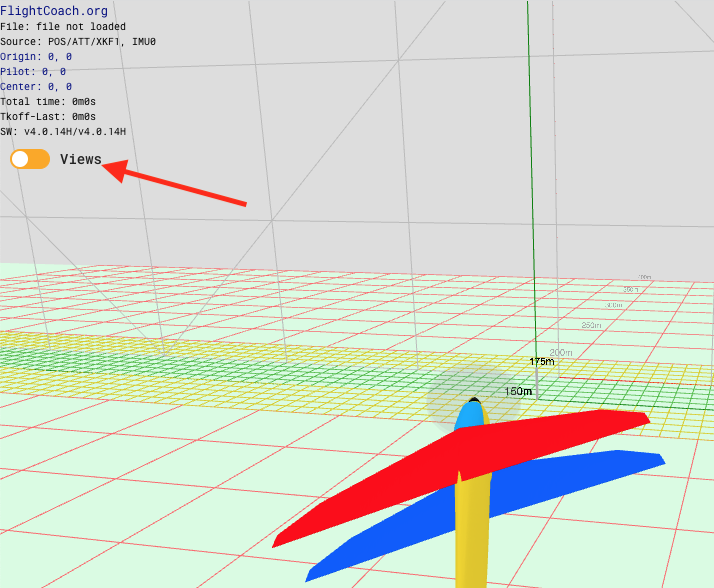Click the Origin: 0, 0 setting

36,56
